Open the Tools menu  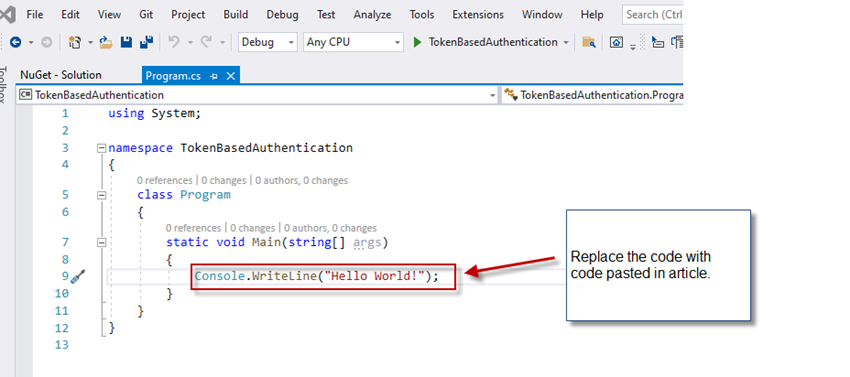click(x=421, y=15)
